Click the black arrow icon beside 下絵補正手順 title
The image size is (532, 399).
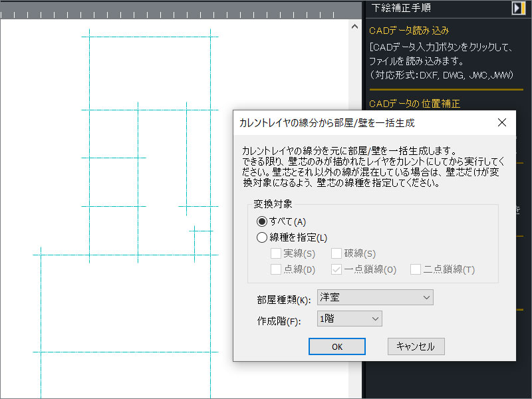[519, 7]
